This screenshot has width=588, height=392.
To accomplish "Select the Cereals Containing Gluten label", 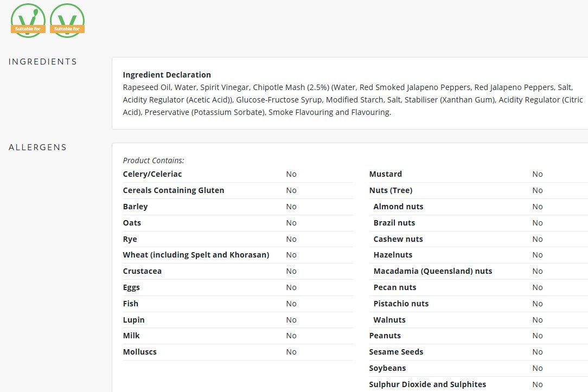I will click(173, 190).
